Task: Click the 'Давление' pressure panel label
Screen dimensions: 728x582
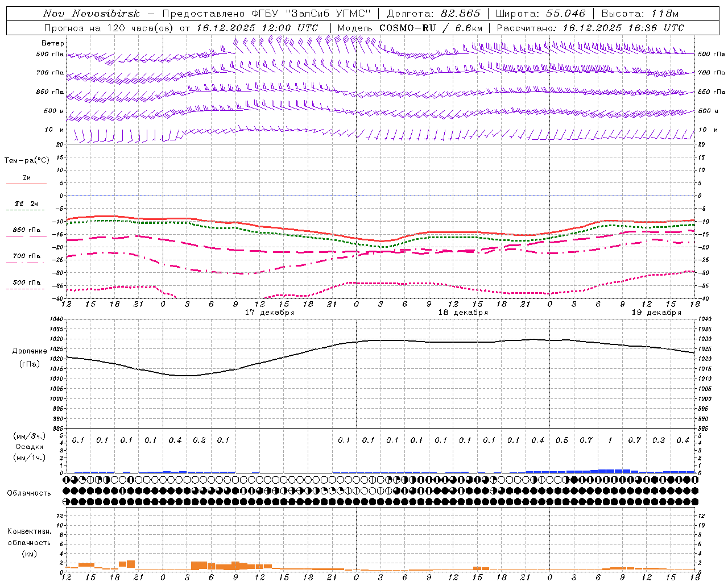Action: click(x=30, y=351)
